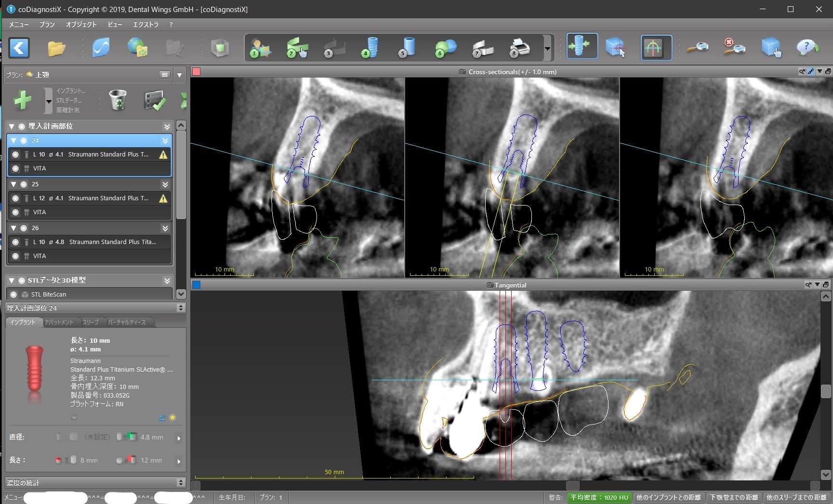Open dataset with the folder icon
The height and width of the screenshot is (504, 833).
coord(56,48)
